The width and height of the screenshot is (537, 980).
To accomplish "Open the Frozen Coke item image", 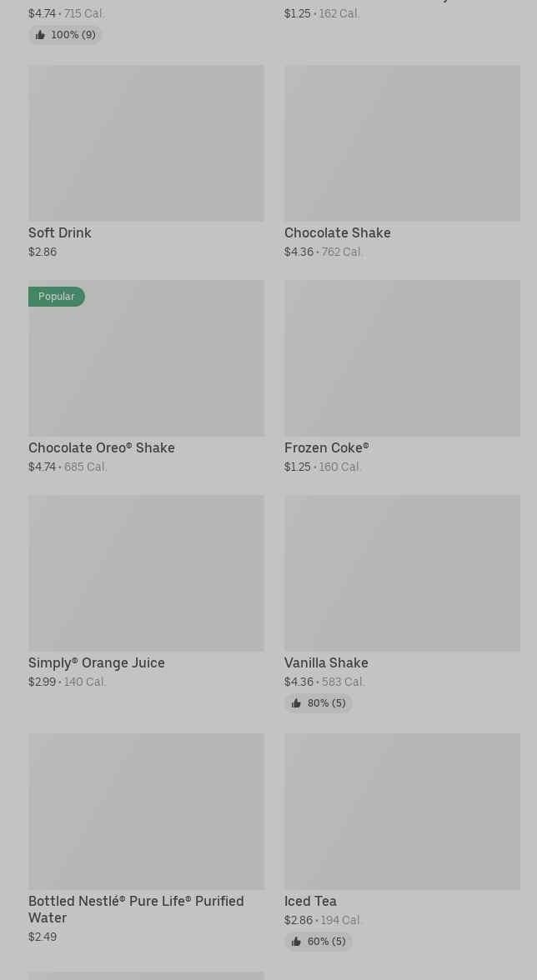I will [402, 358].
